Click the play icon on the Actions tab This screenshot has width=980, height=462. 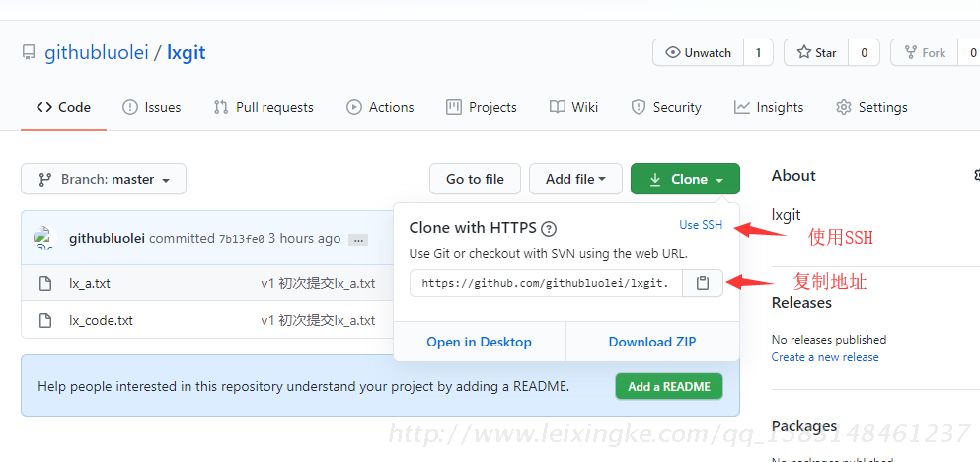click(x=354, y=107)
